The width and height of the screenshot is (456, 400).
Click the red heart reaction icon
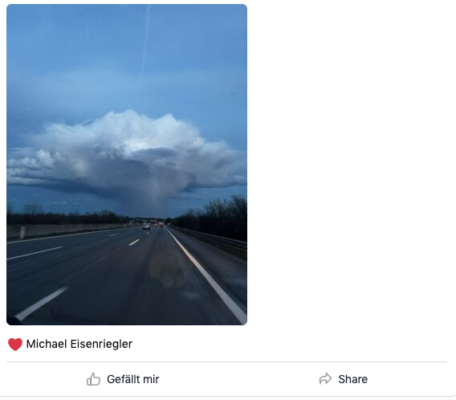click(15, 344)
